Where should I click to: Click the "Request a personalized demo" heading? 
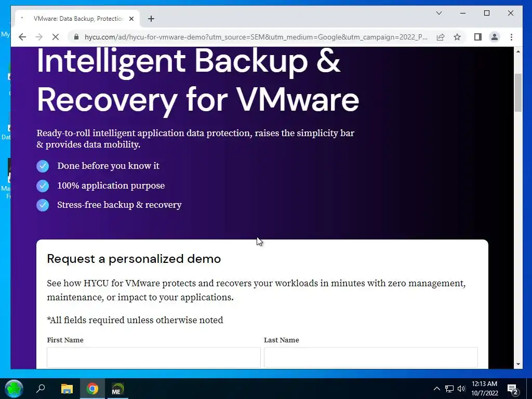point(134,259)
